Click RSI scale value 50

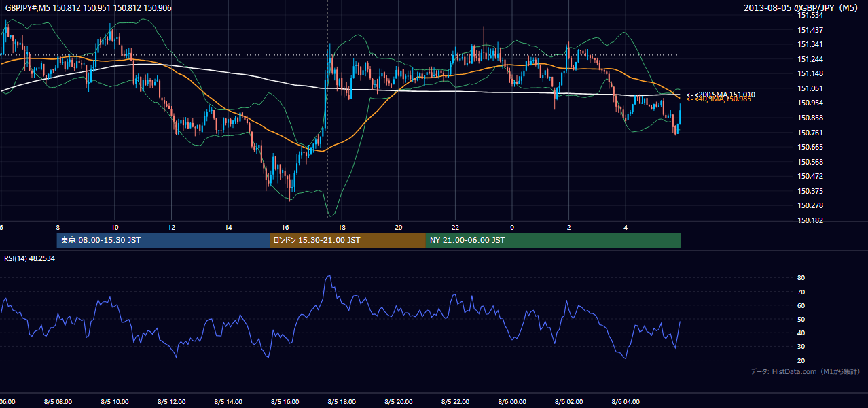(801, 319)
